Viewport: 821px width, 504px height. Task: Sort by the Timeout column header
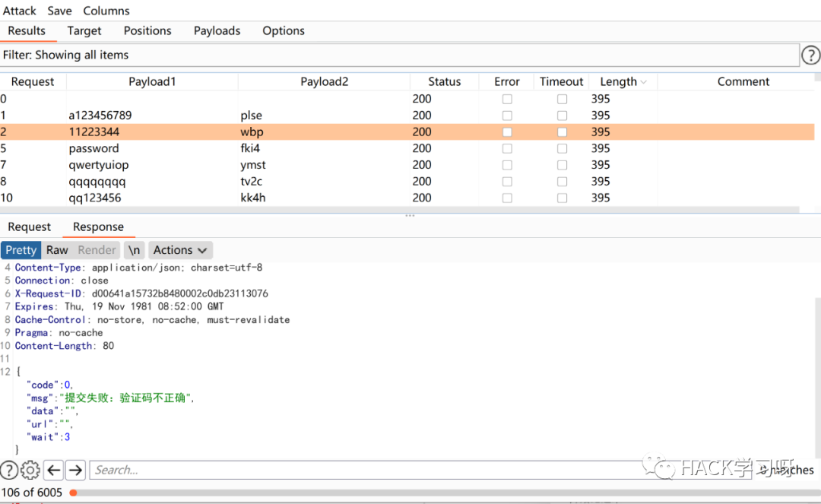[x=561, y=81]
